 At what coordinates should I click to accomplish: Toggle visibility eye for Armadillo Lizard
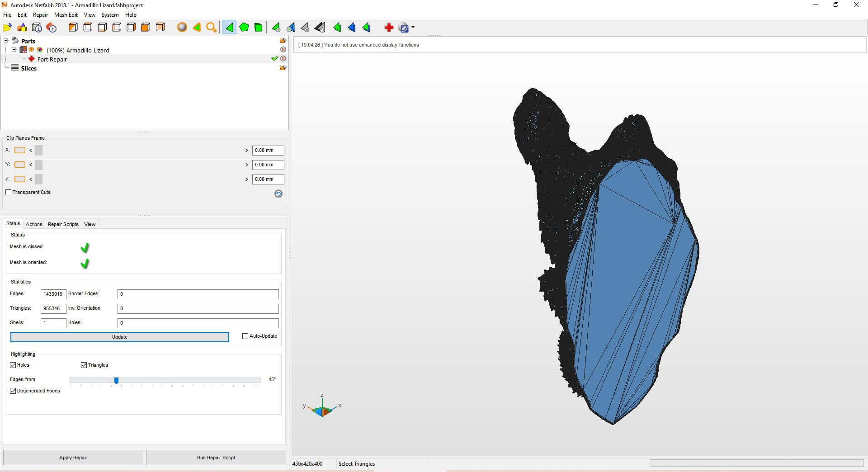click(32, 50)
